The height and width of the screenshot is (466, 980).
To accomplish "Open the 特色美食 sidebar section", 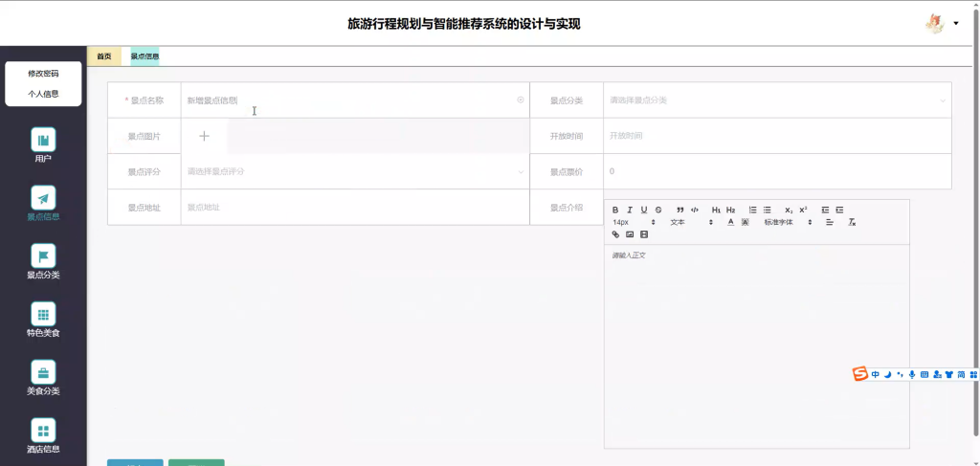I will click(43, 320).
